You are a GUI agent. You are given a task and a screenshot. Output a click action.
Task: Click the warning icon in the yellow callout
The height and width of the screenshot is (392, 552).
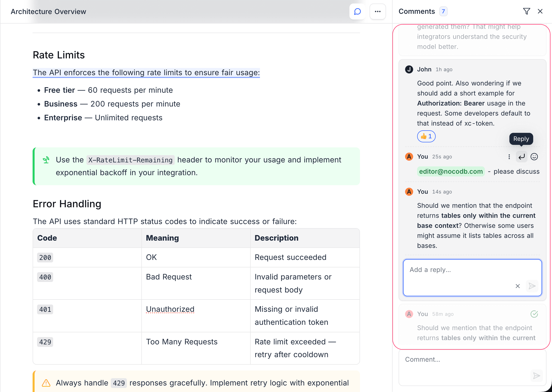[46, 383]
